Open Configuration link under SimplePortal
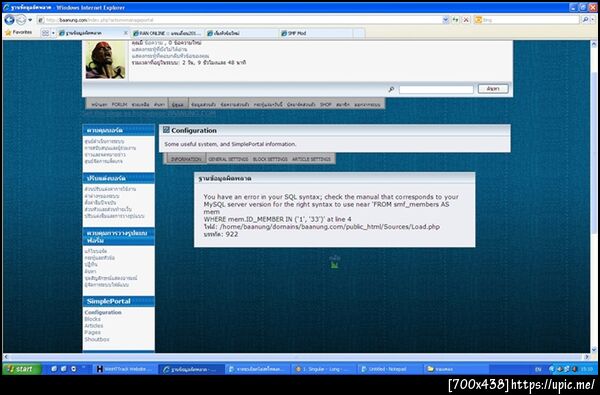This screenshot has width=600, height=395. (x=103, y=312)
